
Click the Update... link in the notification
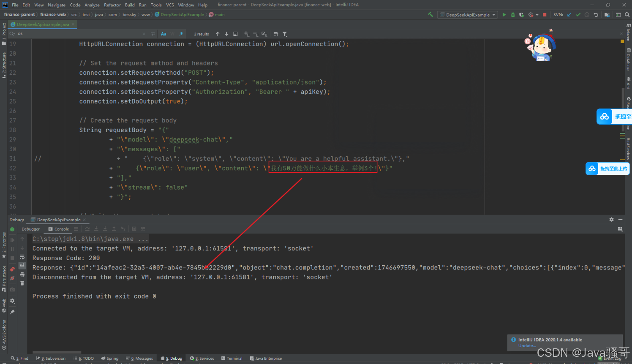tap(527, 345)
